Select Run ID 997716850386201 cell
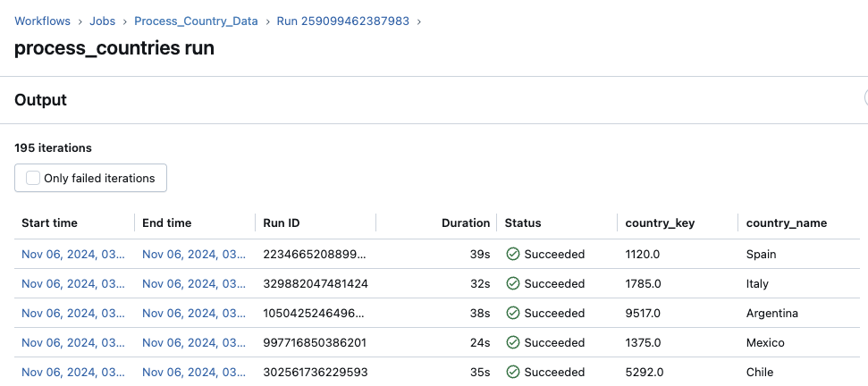This screenshot has height=386, width=868. coord(314,343)
